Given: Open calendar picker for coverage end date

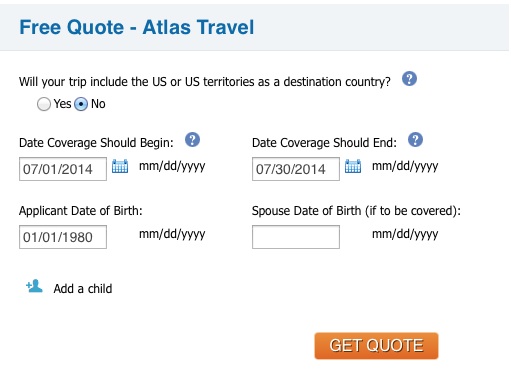Looking at the screenshot, I should click(x=353, y=166).
